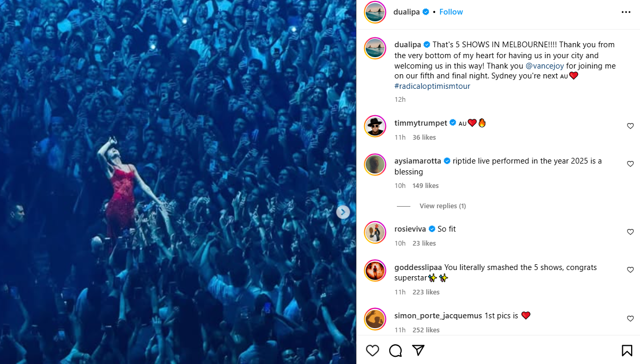Screen dimensions: 640x364
Task: Like goddesslipaa's comment
Action: [x=630, y=270]
